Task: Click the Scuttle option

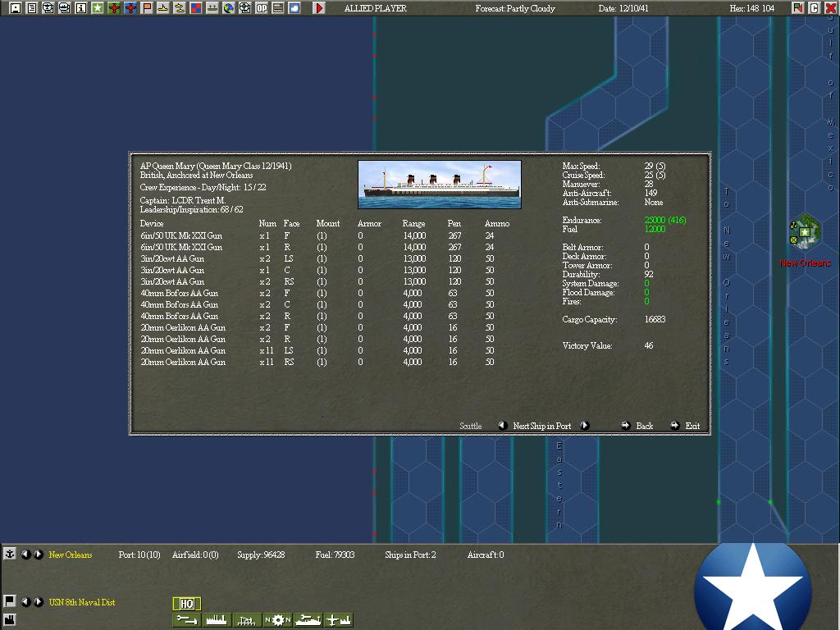Action: point(470,426)
